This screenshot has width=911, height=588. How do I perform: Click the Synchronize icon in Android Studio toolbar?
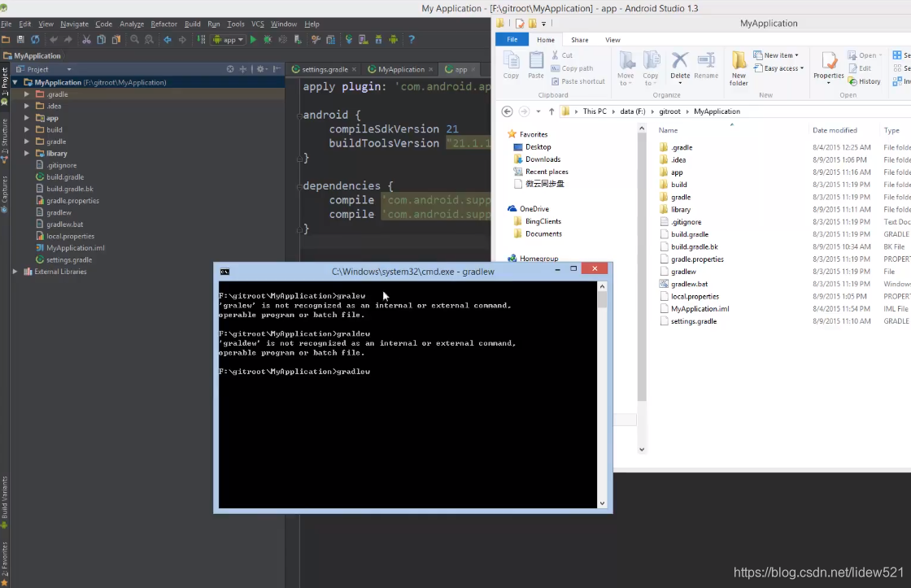[x=36, y=40]
